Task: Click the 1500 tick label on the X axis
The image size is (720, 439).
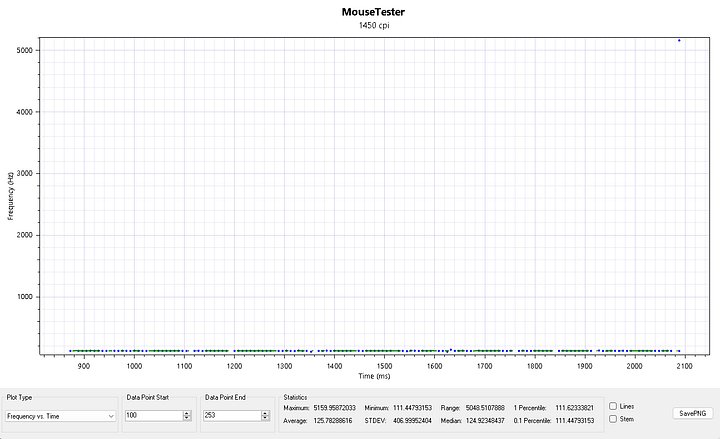Action: [x=384, y=366]
